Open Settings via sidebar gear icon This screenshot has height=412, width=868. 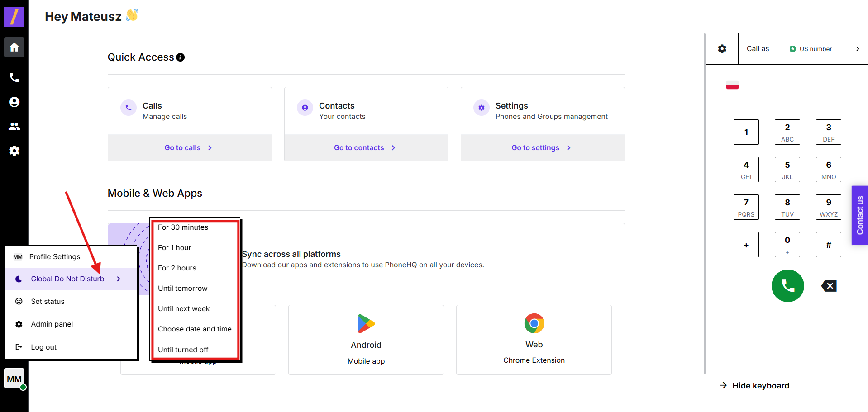(x=14, y=151)
